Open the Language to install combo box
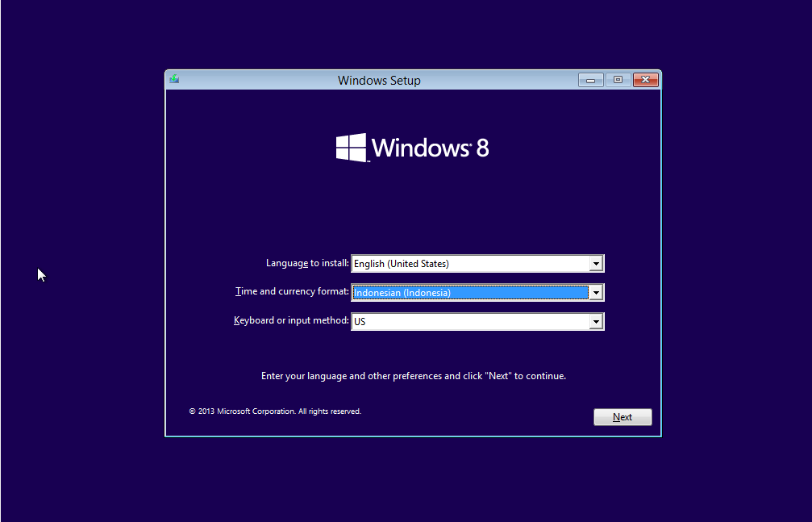This screenshot has height=522, width=812. [x=477, y=263]
